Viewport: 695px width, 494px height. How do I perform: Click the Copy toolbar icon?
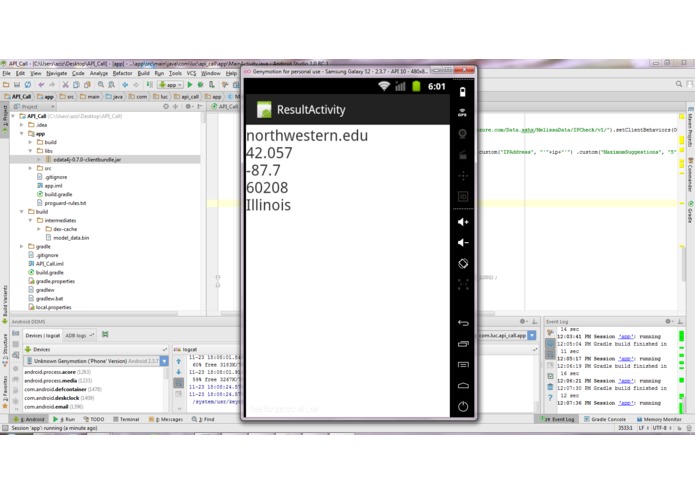(76, 84)
